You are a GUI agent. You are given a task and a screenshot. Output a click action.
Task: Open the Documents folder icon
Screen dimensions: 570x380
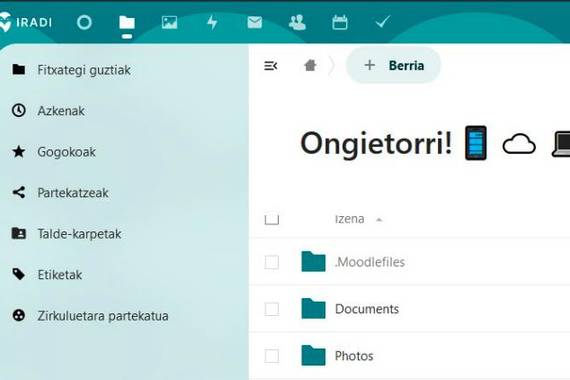[313, 308]
